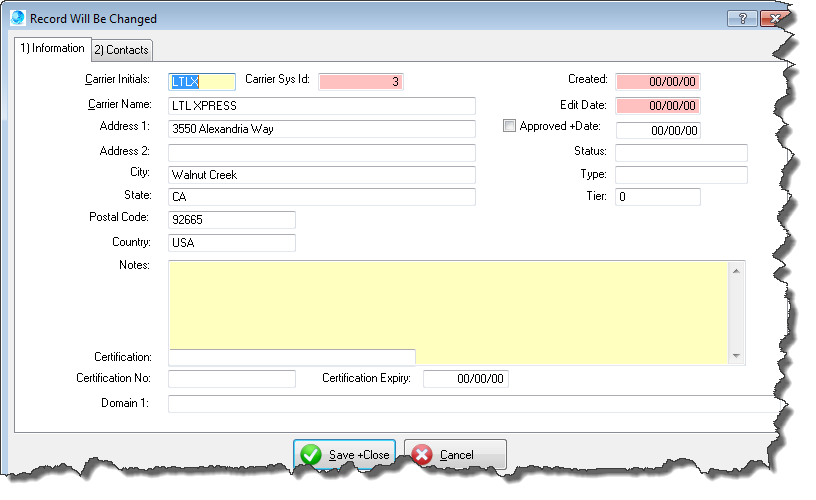Focus the Status field

tap(681, 152)
